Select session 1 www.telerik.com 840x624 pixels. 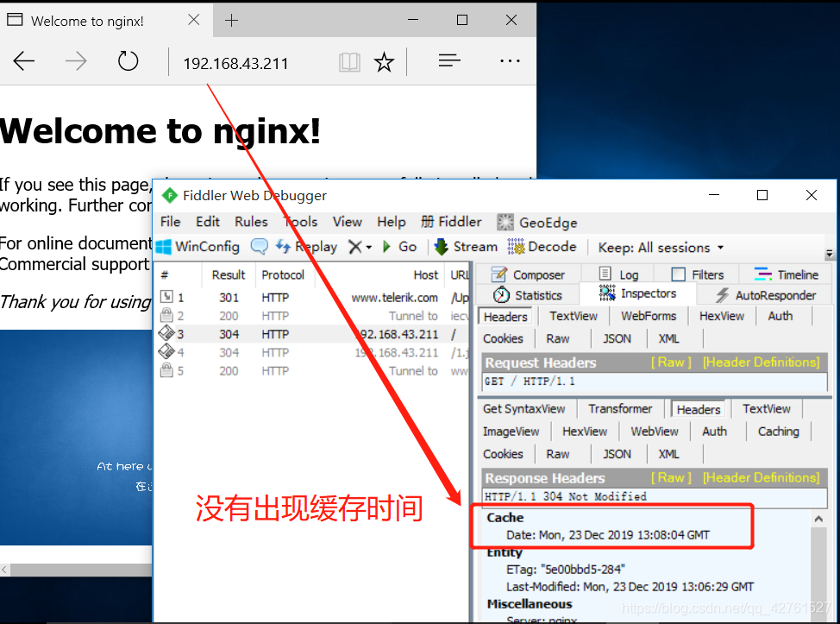[x=312, y=298]
